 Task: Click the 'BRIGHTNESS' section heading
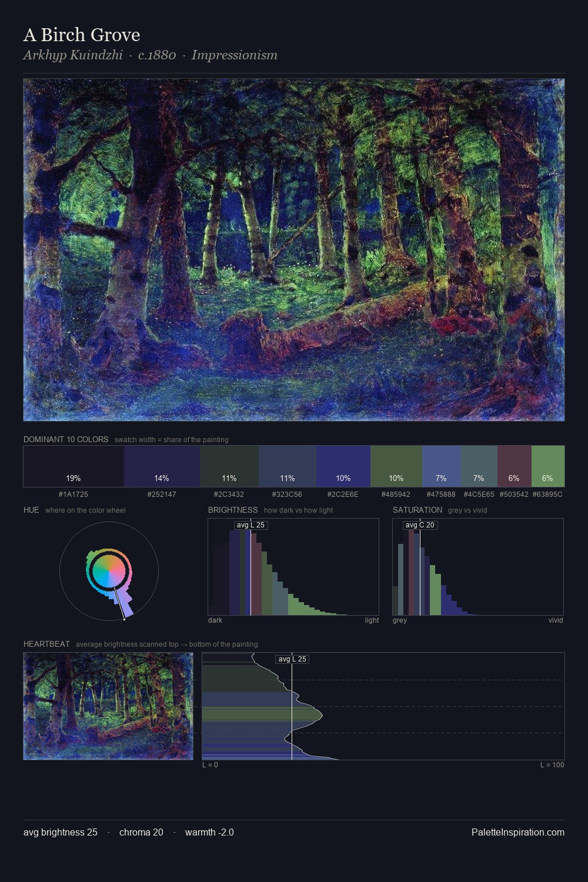click(233, 510)
